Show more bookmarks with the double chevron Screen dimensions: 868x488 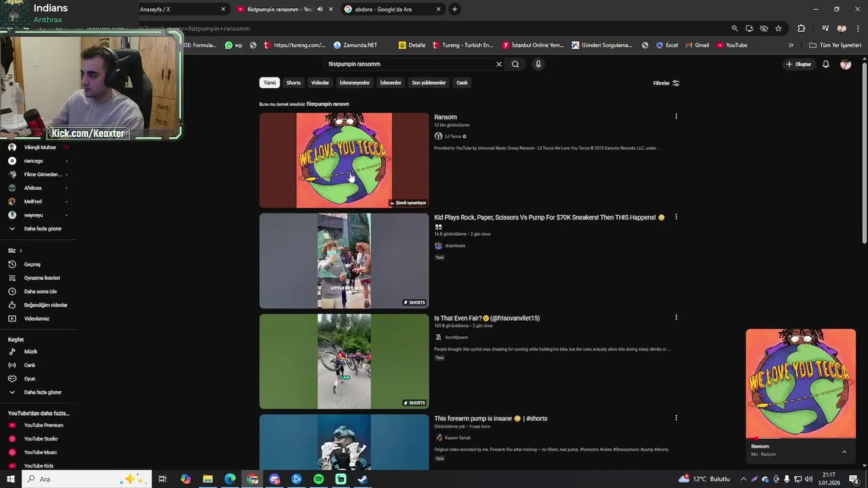(791, 45)
